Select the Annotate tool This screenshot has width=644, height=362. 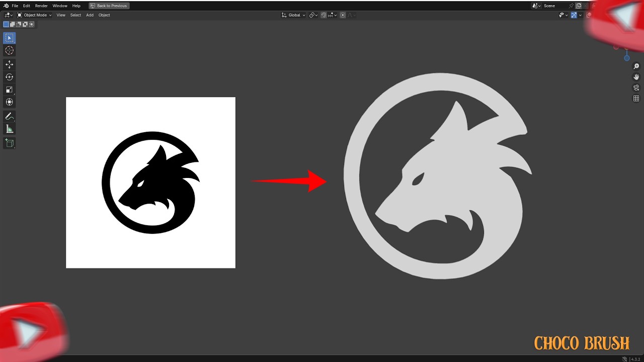coord(9,116)
